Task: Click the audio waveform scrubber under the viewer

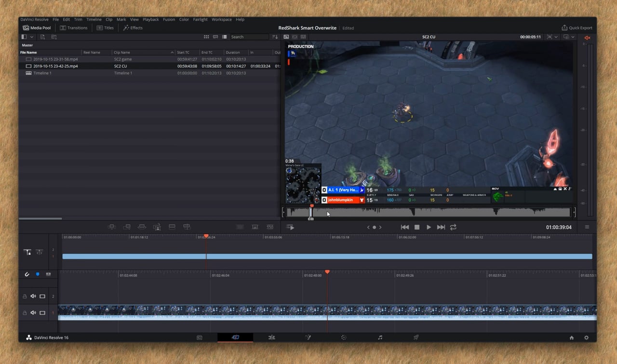Action: (429, 211)
